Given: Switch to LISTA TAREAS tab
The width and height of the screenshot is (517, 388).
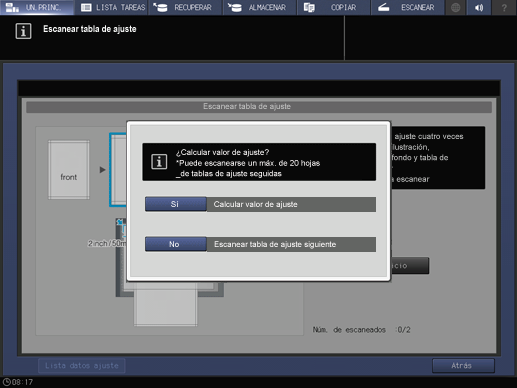Looking at the screenshot, I should (x=111, y=7).
